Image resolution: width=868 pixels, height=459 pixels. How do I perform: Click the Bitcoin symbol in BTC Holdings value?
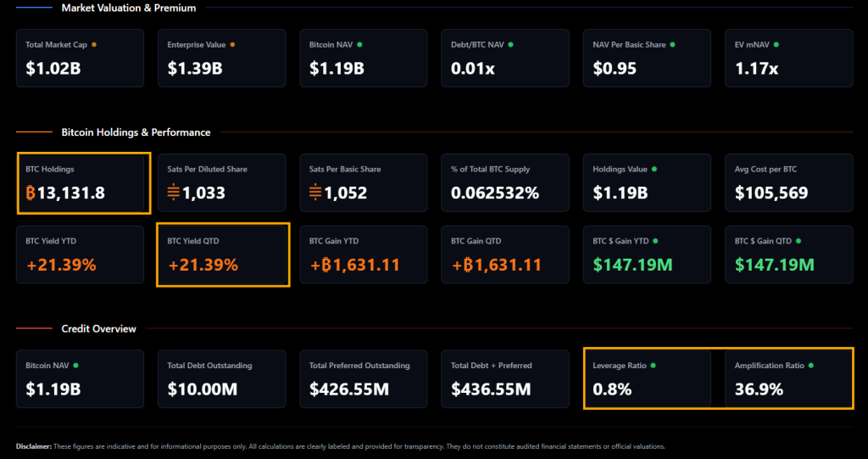point(31,193)
